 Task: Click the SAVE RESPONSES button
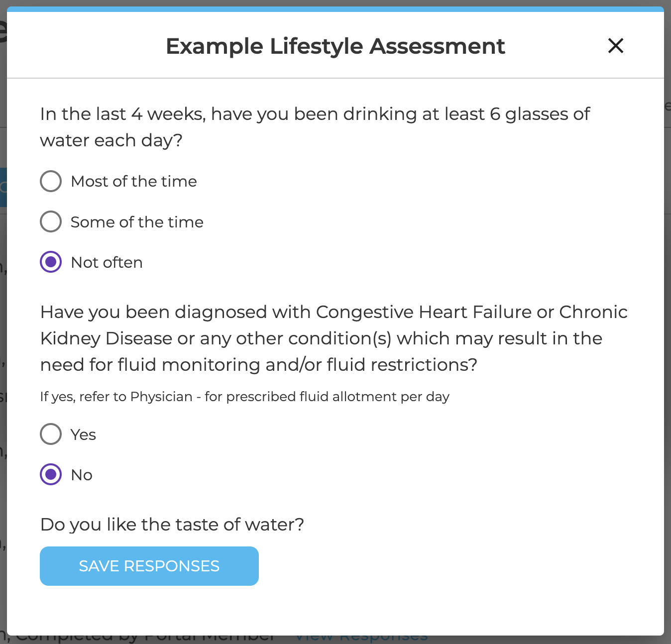point(149,566)
